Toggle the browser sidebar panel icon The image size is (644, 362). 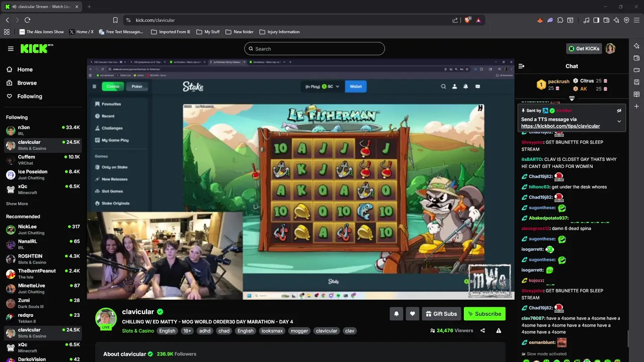click(x=596, y=20)
